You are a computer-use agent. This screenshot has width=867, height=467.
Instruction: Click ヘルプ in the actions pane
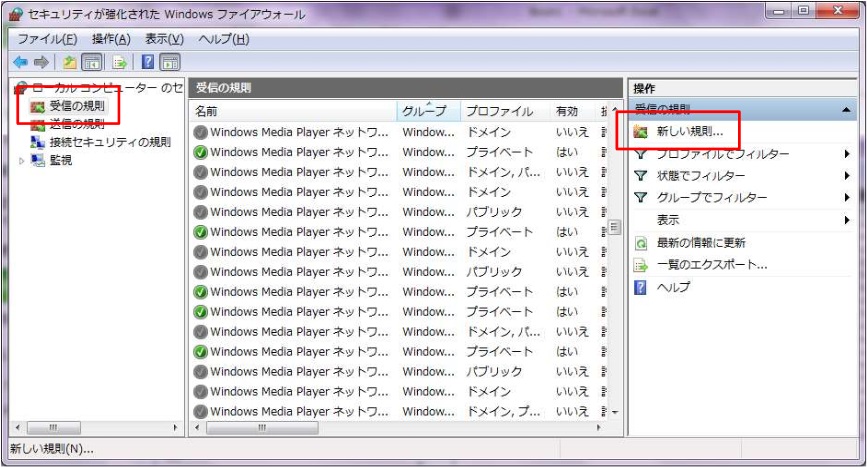click(x=673, y=287)
